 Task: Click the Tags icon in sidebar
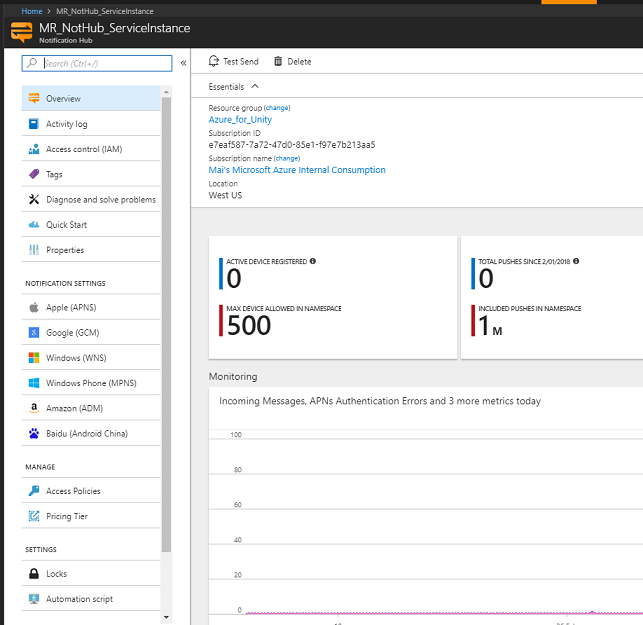click(x=34, y=174)
